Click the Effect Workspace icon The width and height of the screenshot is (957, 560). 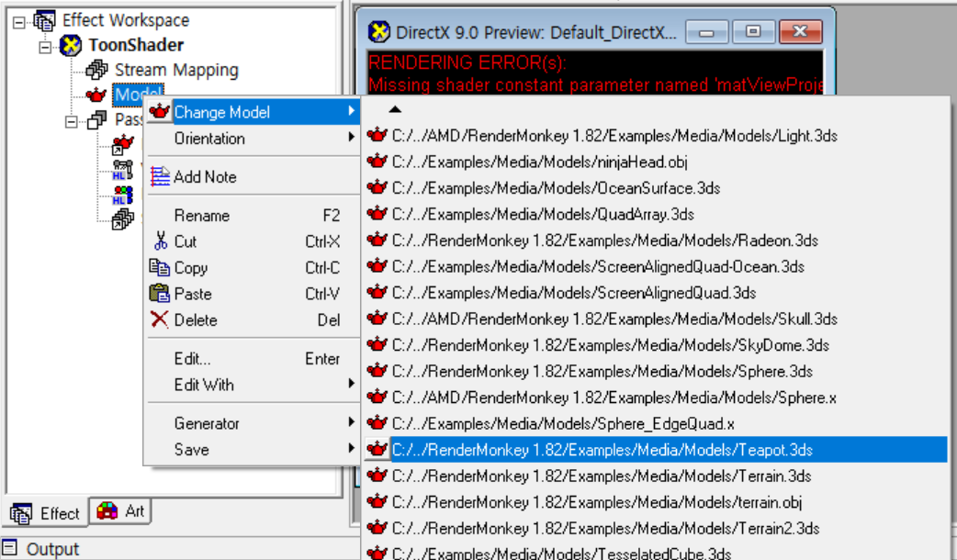[45, 21]
